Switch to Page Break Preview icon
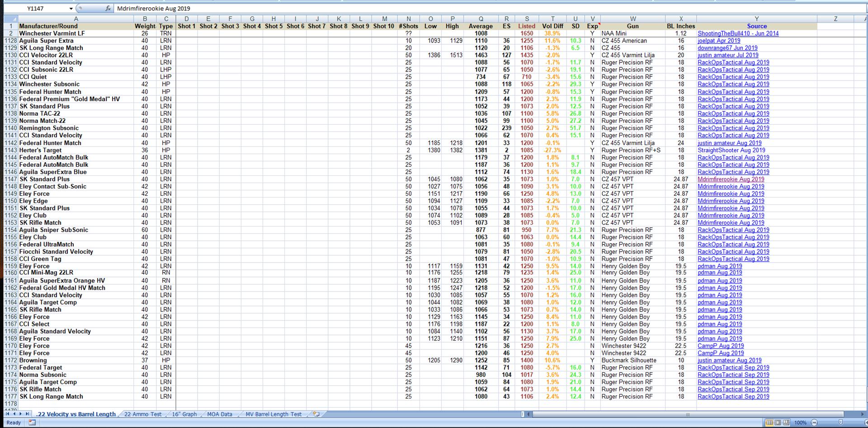Viewport: 868px width, 428px height. [x=786, y=423]
